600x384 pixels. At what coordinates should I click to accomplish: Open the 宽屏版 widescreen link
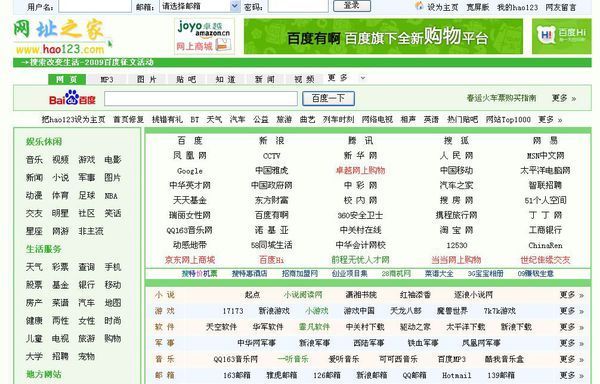pos(478,7)
